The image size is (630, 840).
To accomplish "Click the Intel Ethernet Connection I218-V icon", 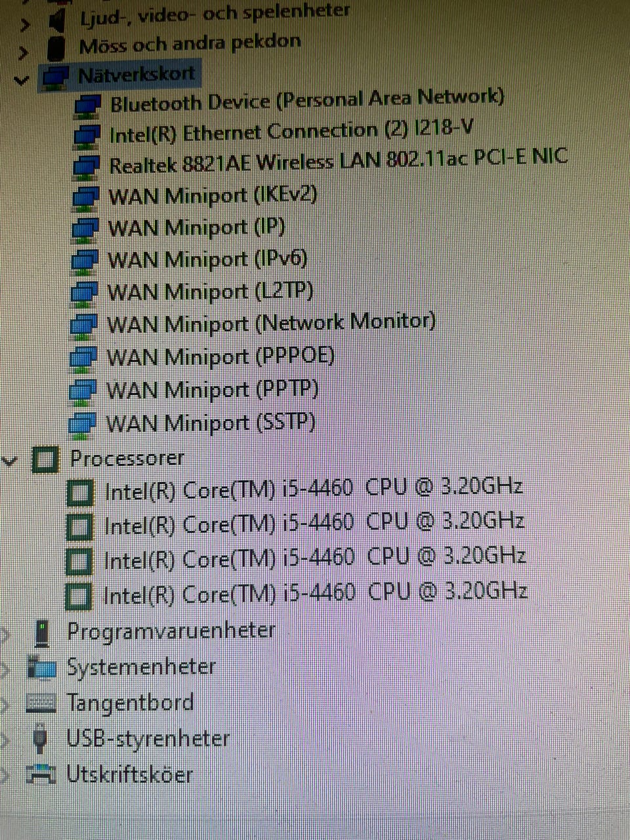I will (x=87, y=136).
